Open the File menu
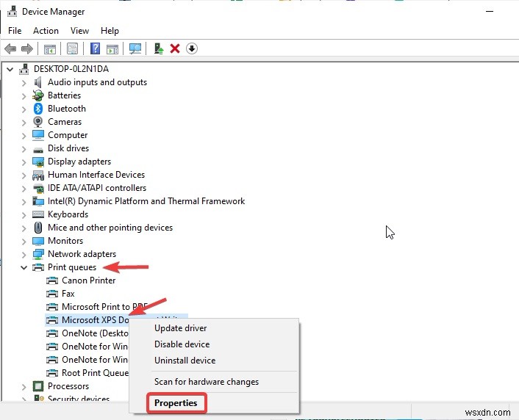 tap(15, 31)
